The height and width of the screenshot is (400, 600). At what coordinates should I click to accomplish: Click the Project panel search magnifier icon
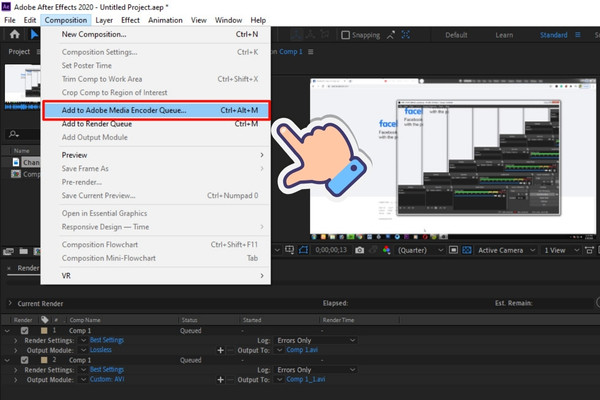click(14, 134)
